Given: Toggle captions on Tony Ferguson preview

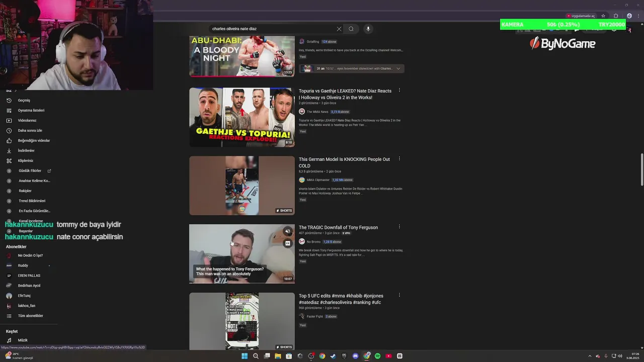Looking at the screenshot, I should (288, 243).
